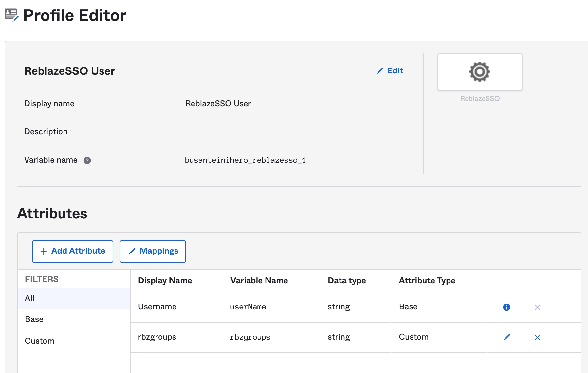
Task: Click the busanteinihero_reblazesso_1 variable name value
Action: (245, 160)
